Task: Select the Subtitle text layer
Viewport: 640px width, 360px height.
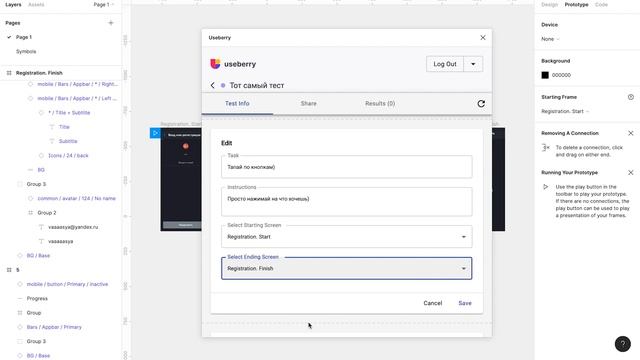Action: pos(68,141)
